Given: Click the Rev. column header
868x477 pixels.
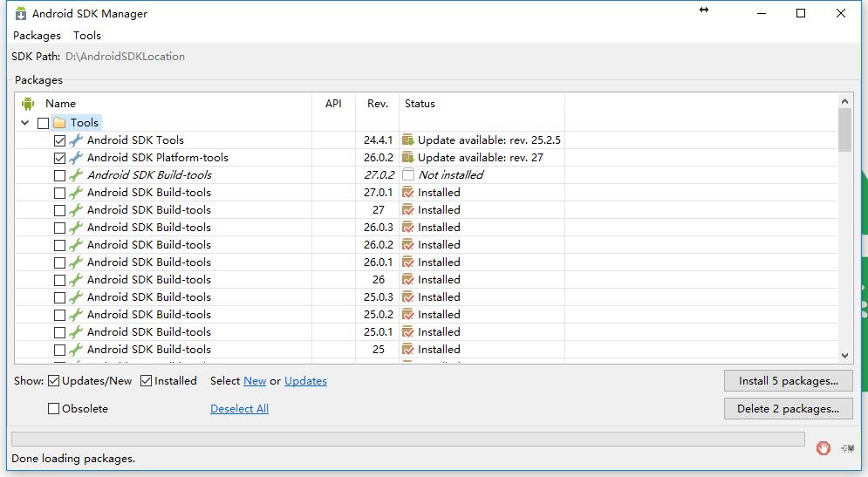Looking at the screenshot, I should [x=378, y=104].
